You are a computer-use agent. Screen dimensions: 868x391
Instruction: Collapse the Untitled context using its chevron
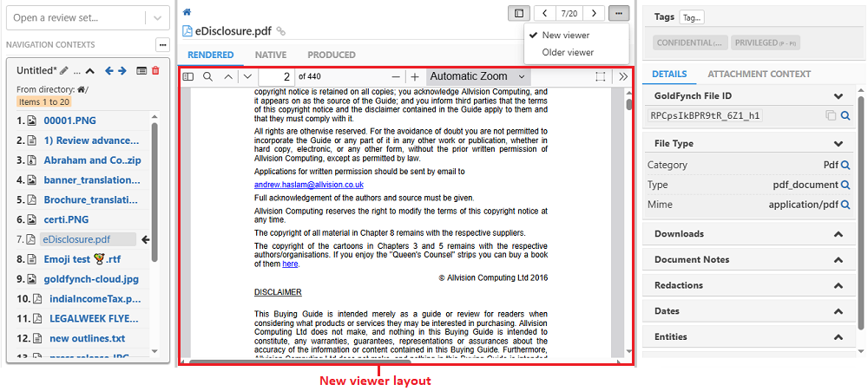[90, 70]
